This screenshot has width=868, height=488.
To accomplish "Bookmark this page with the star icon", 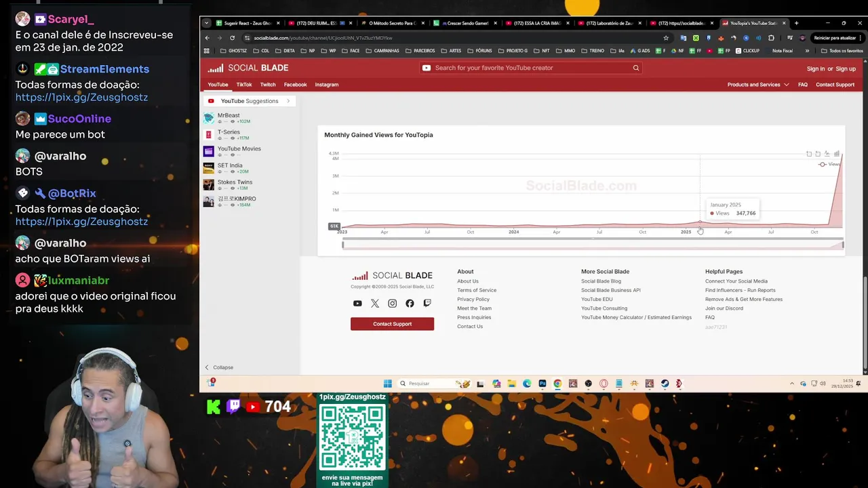I will tap(666, 38).
